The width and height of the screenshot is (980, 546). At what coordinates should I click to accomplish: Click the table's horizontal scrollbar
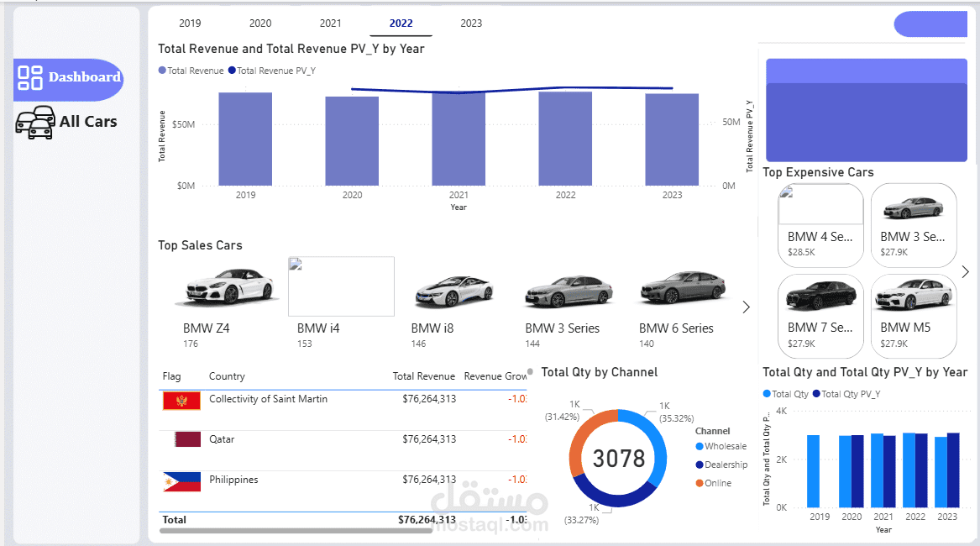[x=286, y=531]
